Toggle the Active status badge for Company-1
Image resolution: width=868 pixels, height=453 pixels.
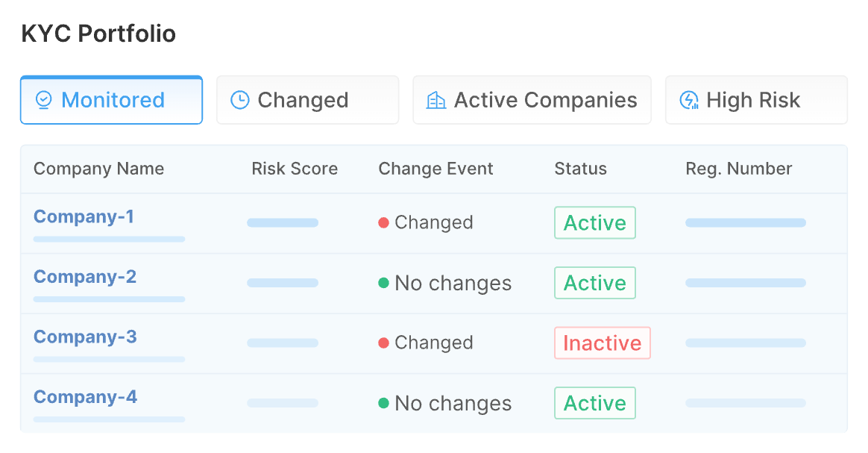click(594, 222)
